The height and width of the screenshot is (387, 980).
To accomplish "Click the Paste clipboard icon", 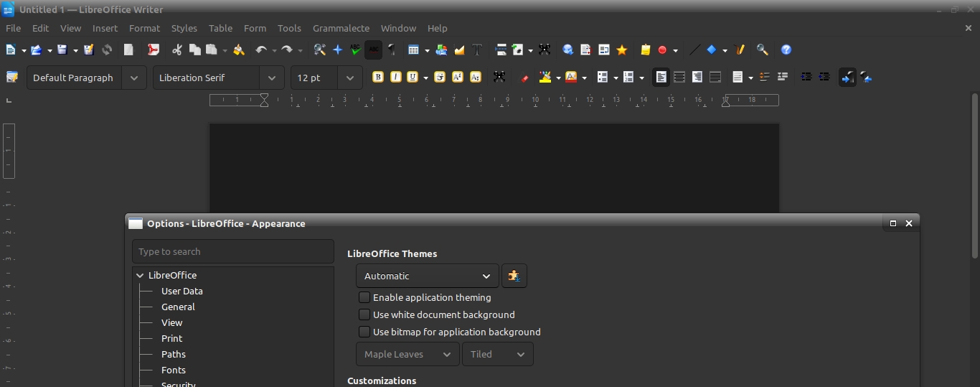I will [212, 50].
